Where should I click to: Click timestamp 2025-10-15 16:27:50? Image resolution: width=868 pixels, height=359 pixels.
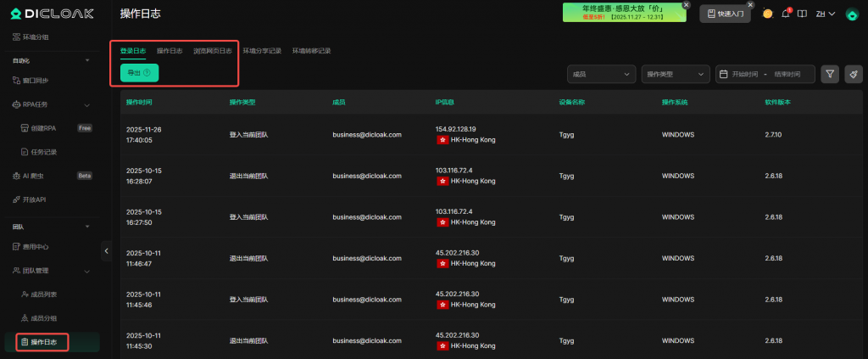pyautogui.click(x=143, y=217)
